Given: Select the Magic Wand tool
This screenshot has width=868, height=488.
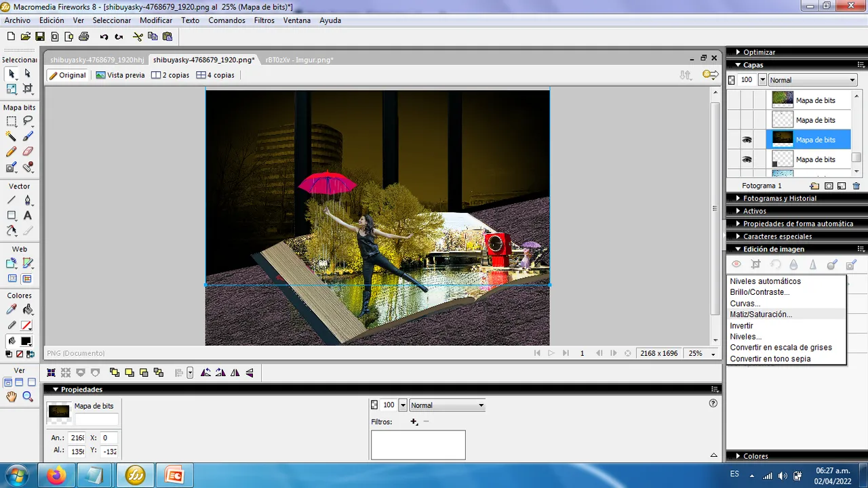Looking at the screenshot, I should click(12, 136).
